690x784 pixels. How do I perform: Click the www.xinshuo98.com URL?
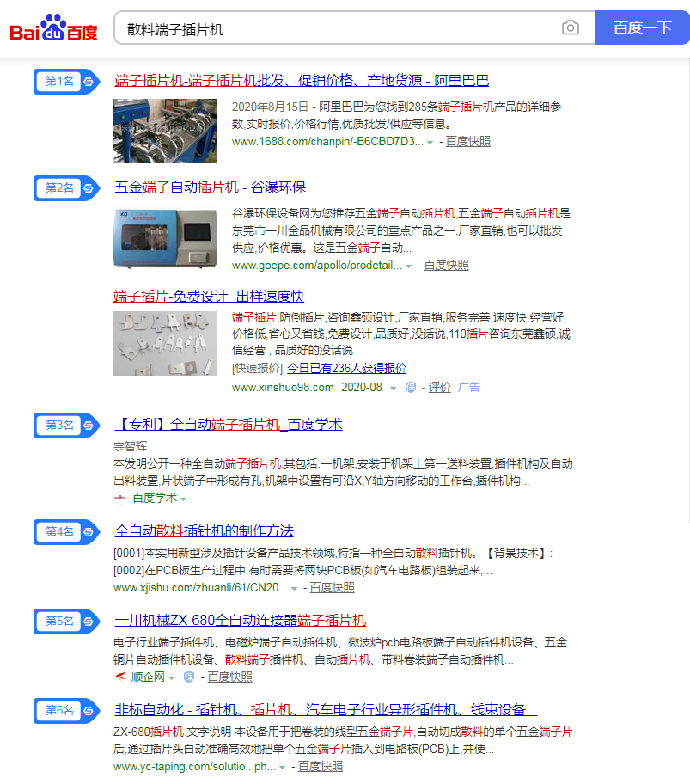[x=283, y=388]
